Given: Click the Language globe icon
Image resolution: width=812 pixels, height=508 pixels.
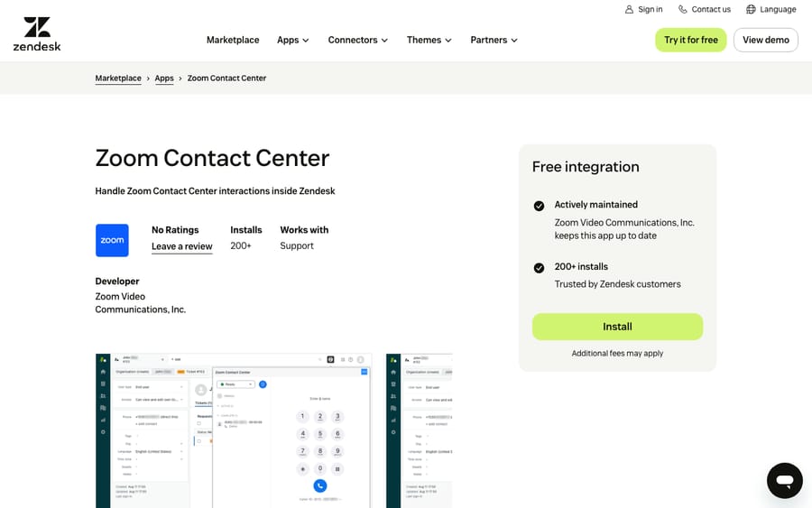Looking at the screenshot, I should point(751,9).
